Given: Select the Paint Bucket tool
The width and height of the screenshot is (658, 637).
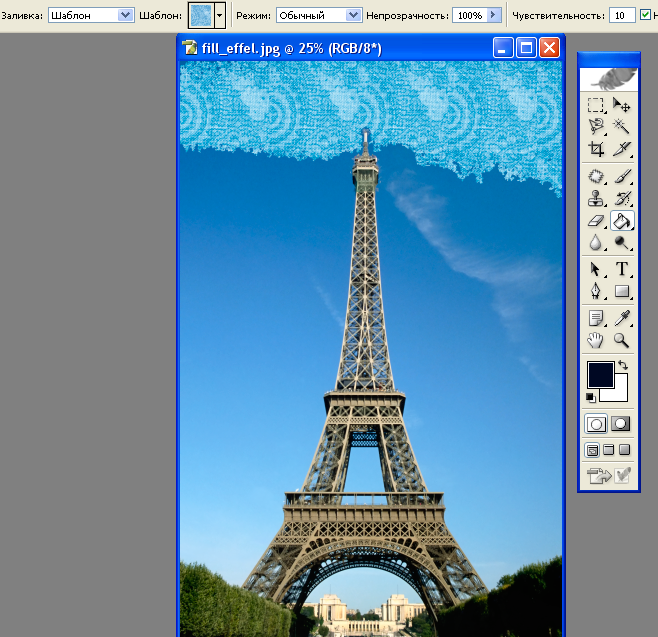Looking at the screenshot, I should click(x=621, y=221).
